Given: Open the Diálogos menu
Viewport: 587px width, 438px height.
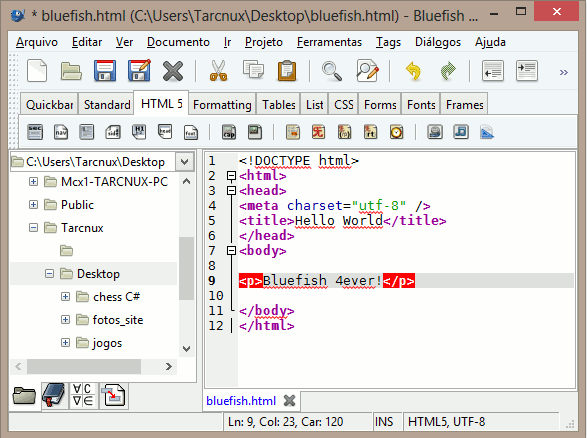Looking at the screenshot, I should (438, 42).
